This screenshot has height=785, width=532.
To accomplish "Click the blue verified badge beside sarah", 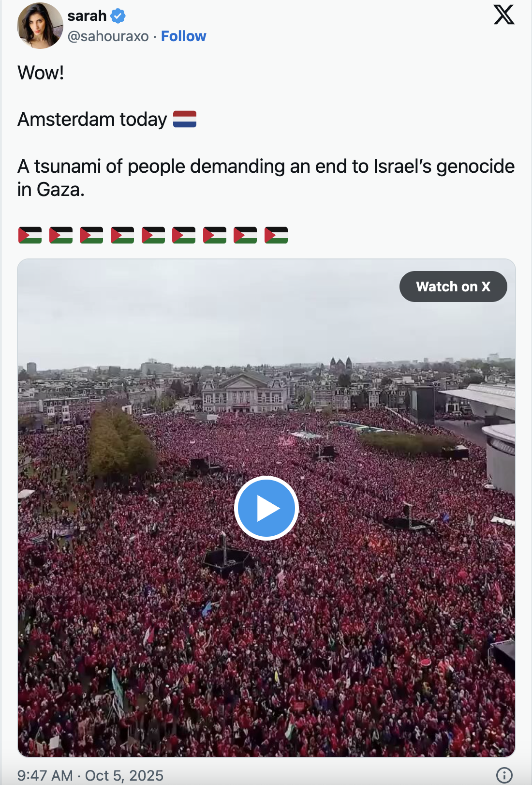I will coord(118,16).
